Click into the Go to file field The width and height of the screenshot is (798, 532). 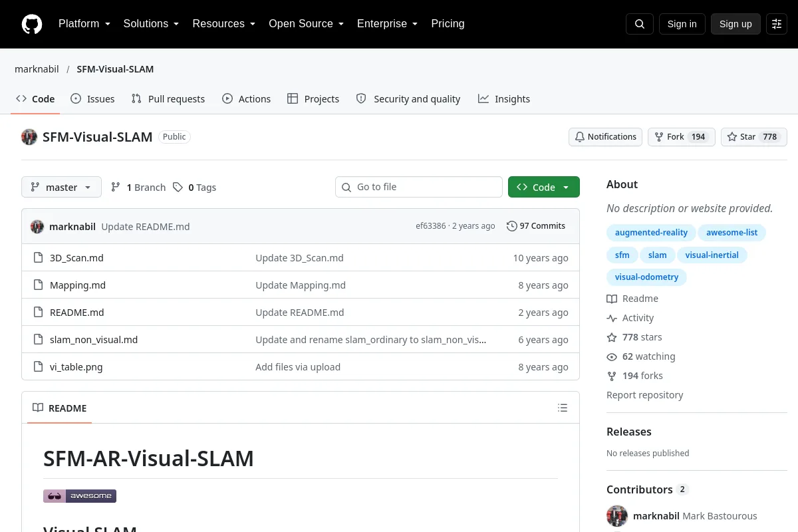(x=419, y=187)
